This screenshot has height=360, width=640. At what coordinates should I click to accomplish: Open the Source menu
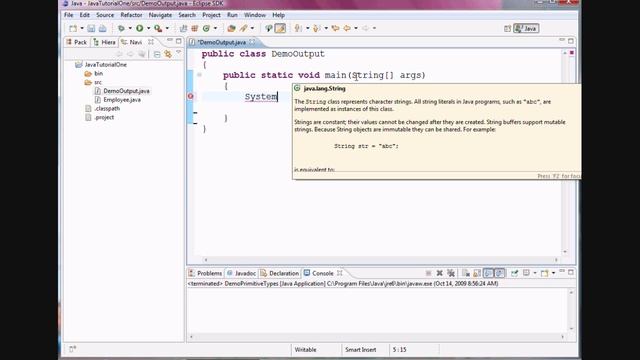coord(105,15)
